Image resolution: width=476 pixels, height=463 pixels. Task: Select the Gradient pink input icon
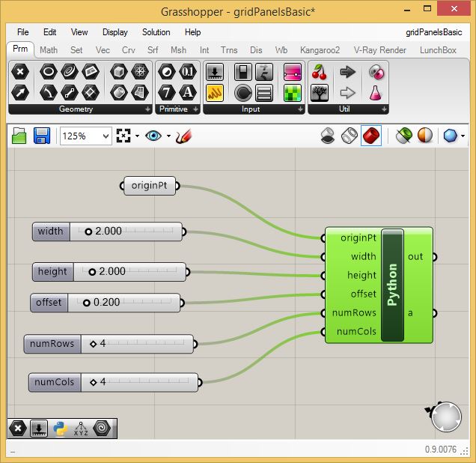tap(293, 72)
